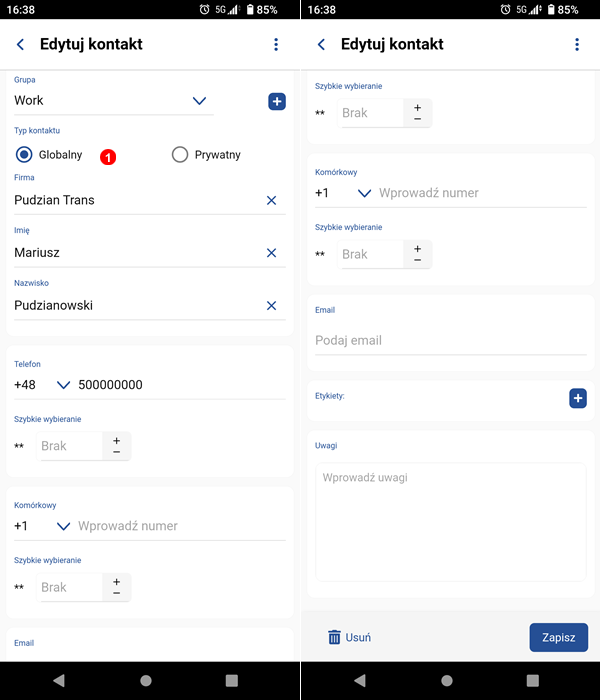Adjust top speed dial stepper on right screen
The image size is (600, 700).
417,113
